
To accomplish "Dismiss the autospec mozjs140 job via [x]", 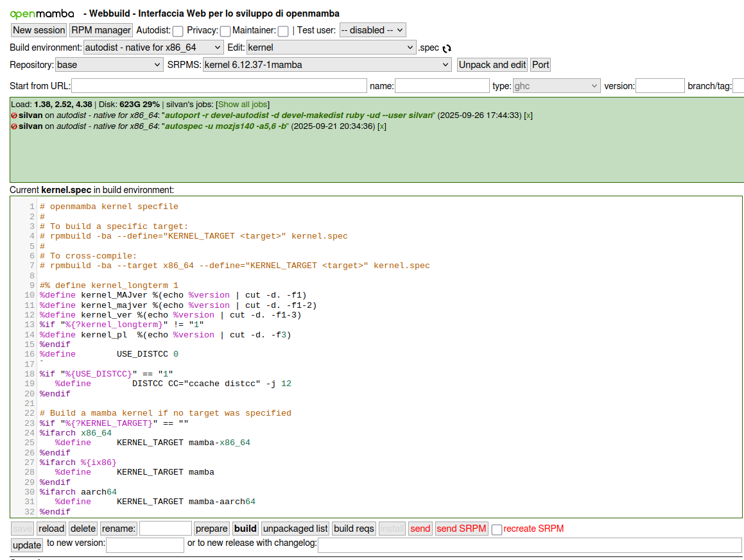I will click(381, 126).
